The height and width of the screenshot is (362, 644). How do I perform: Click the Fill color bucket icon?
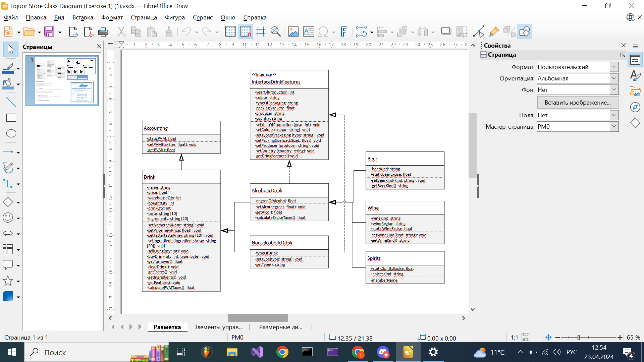pos(8,84)
